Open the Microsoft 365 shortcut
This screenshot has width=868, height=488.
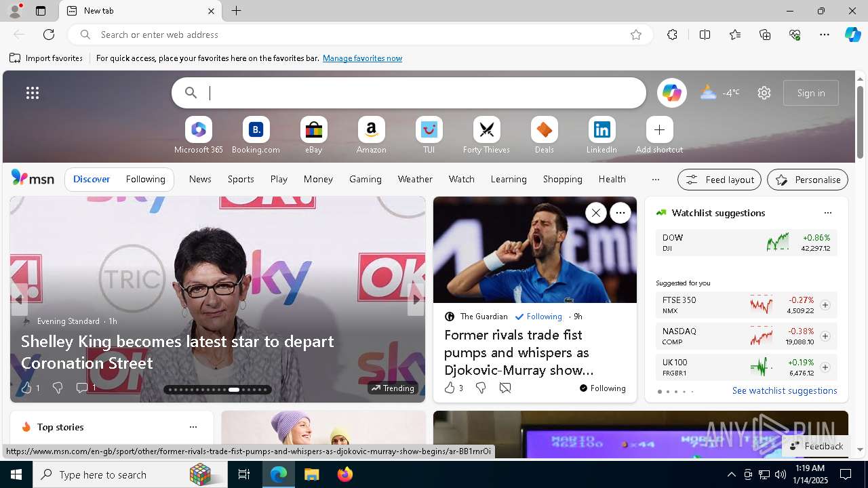tap(198, 136)
